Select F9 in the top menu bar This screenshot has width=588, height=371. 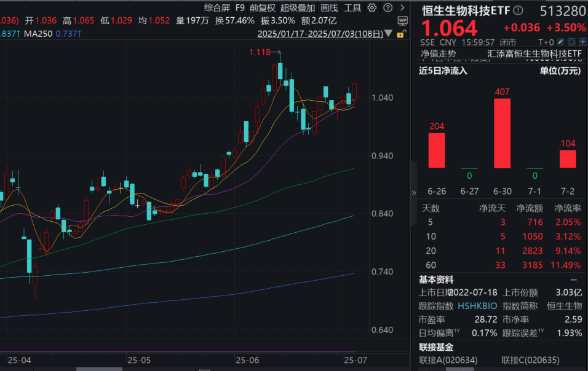[x=240, y=7]
